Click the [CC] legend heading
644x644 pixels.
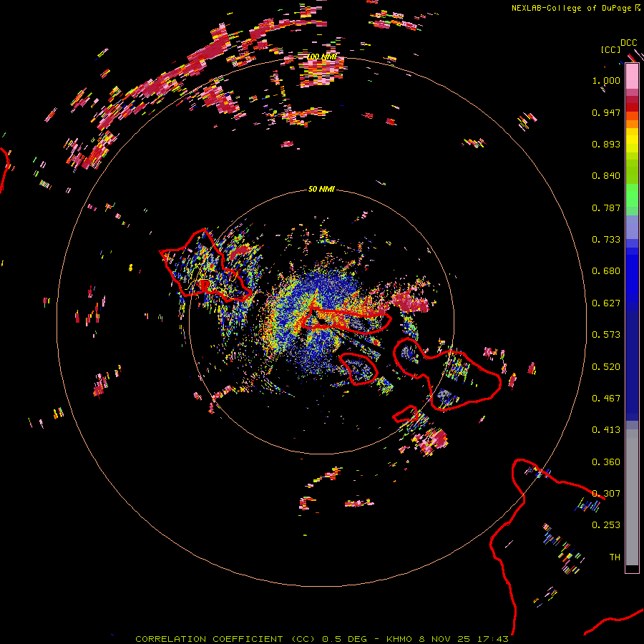(x=610, y=49)
